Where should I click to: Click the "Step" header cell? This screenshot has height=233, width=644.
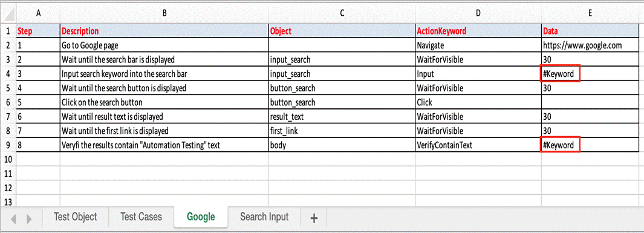[x=38, y=31]
